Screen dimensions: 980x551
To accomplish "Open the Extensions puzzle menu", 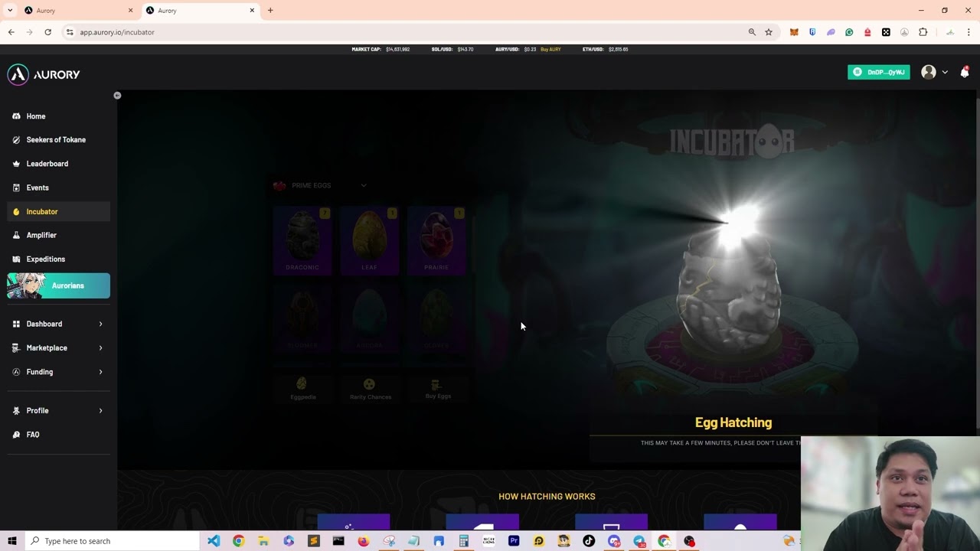I will 923,32.
